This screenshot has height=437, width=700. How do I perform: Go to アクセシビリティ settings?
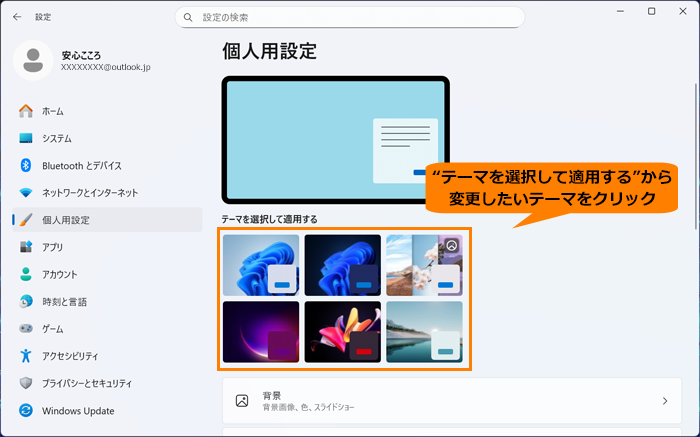[x=107, y=356]
